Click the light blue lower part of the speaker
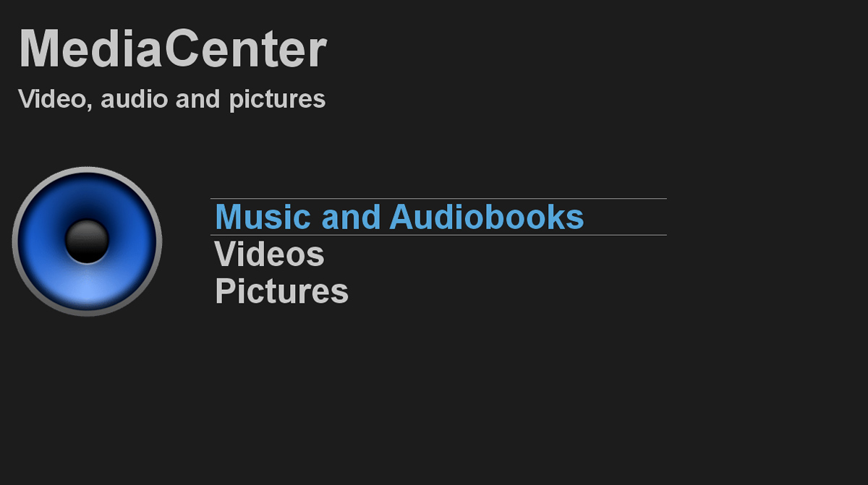The height and width of the screenshot is (485, 868). [87, 289]
